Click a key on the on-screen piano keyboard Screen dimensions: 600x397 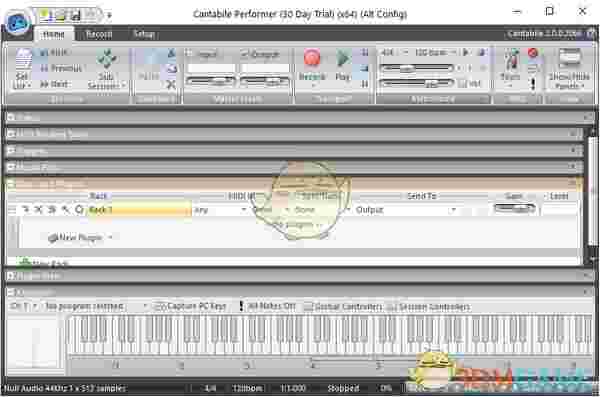pyautogui.click(x=329, y=335)
